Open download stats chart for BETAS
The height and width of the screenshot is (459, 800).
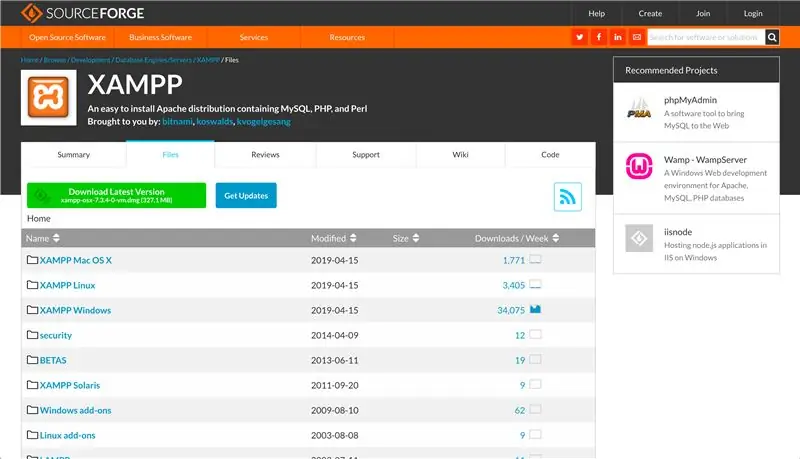[535, 359]
